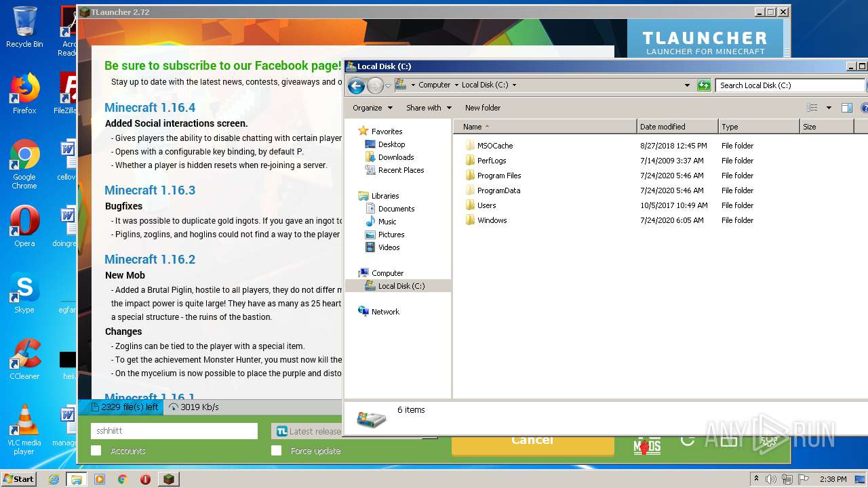Click the TLauncher username input field
Screen dimensions: 868x488
[174, 431]
